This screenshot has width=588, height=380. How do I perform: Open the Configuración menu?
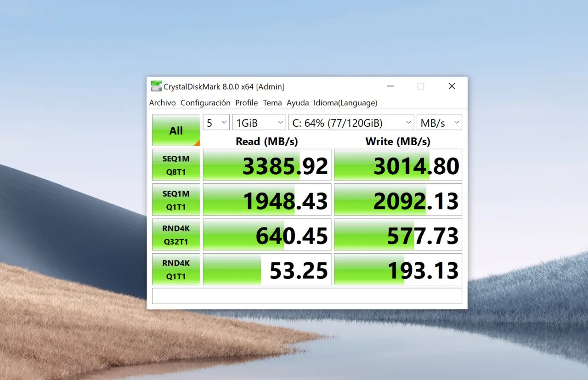click(x=205, y=103)
